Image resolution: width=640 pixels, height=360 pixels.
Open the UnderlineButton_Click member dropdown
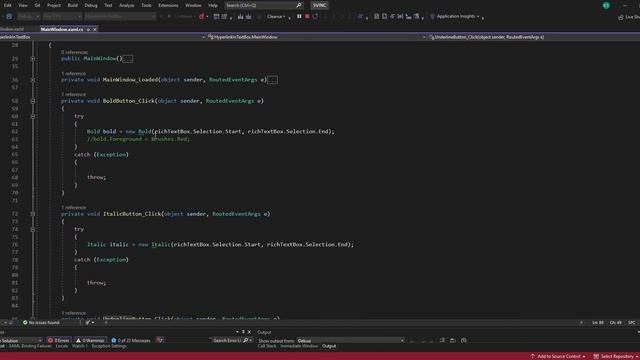533,37
